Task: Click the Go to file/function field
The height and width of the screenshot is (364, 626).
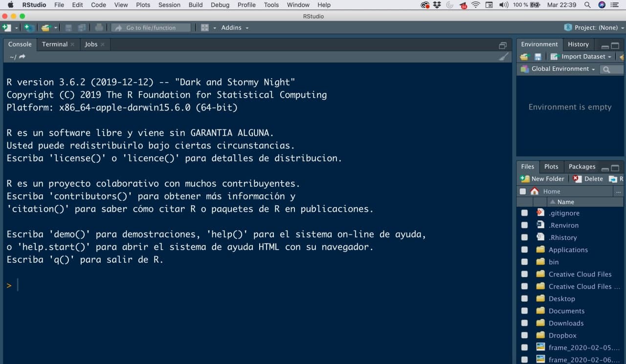Action: point(151,28)
